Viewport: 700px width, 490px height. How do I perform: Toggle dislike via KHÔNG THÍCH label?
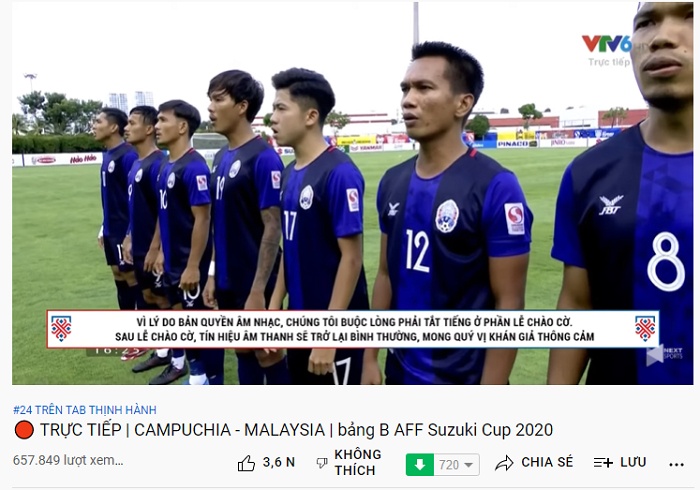(x=358, y=462)
